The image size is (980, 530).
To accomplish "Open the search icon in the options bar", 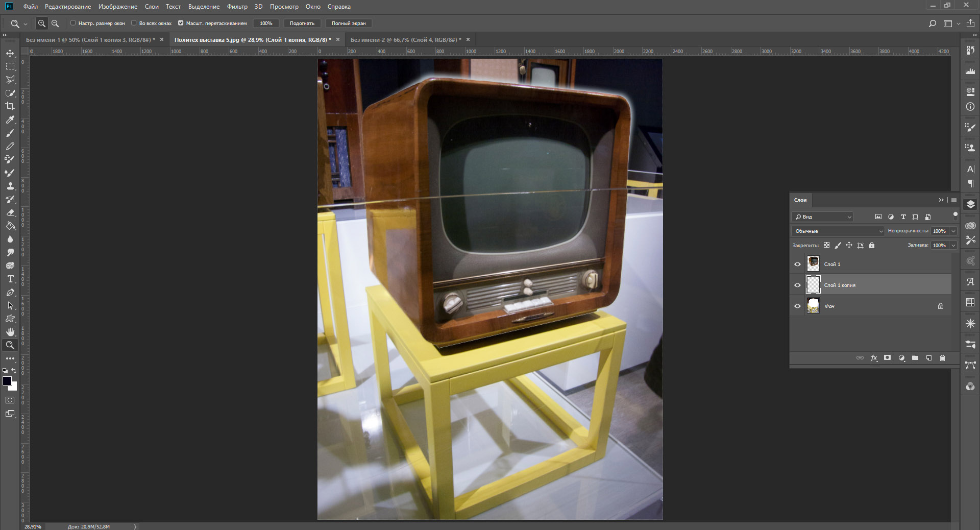I will click(x=932, y=23).
